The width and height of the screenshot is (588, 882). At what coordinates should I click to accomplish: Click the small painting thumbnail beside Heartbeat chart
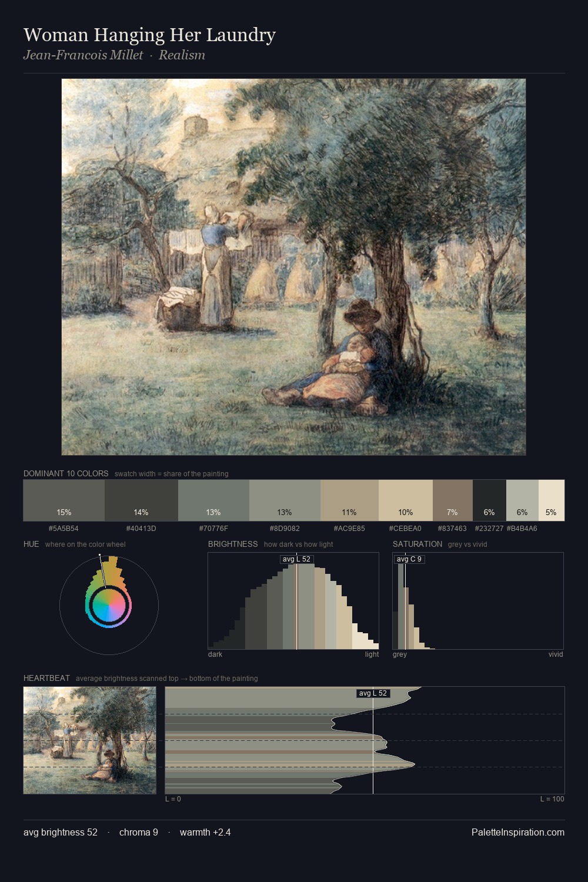tap(90, 740)
